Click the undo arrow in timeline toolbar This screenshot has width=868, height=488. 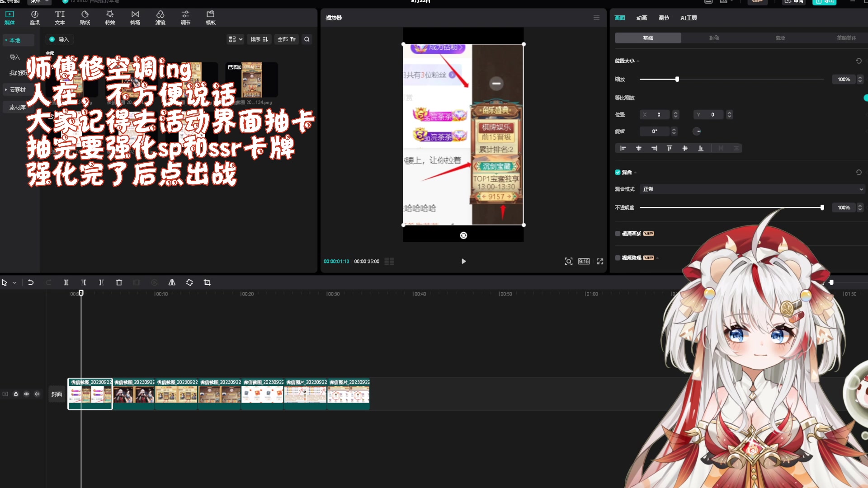[x=31, y=282]
